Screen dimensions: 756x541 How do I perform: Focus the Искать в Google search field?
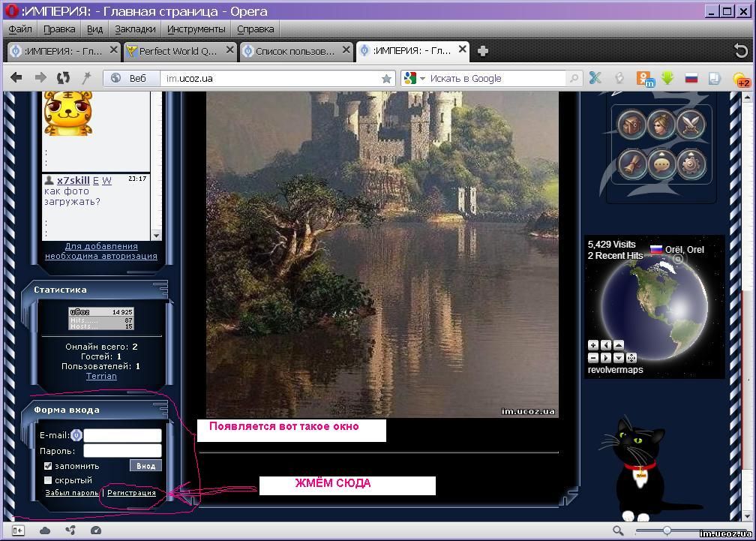[496, 78]
